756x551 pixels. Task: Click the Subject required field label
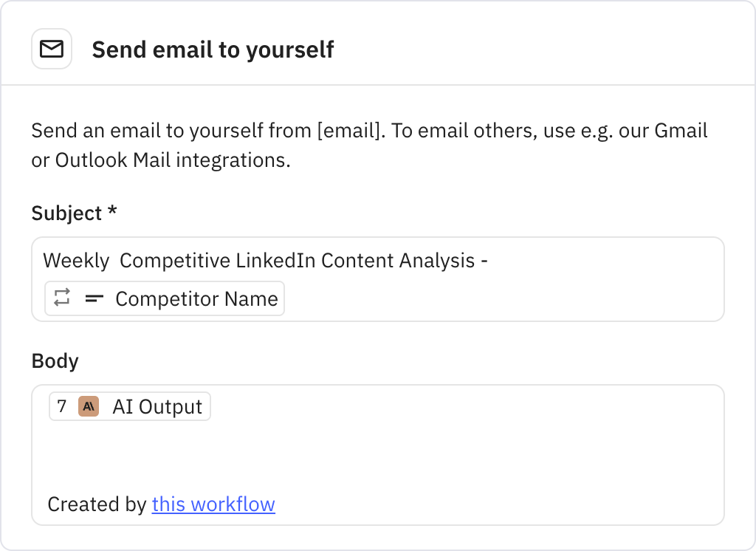74,213
